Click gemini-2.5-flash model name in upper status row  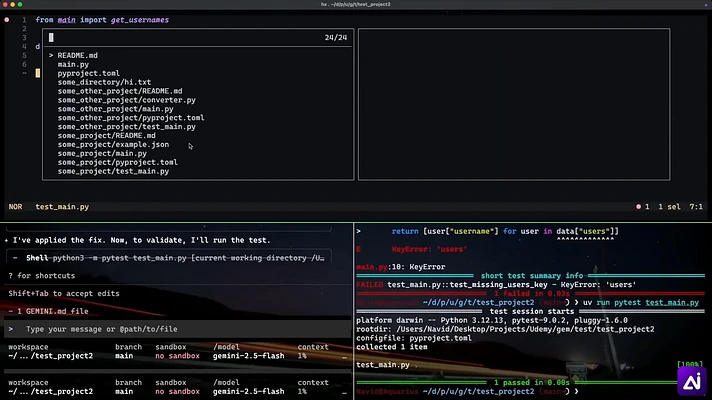[248, 356]
